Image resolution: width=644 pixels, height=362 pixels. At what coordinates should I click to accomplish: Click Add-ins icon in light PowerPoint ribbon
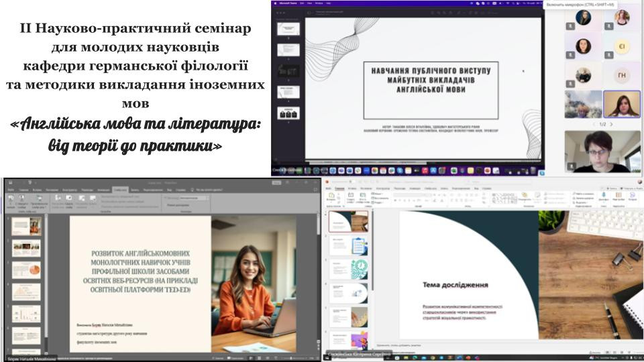pos(618,195)
